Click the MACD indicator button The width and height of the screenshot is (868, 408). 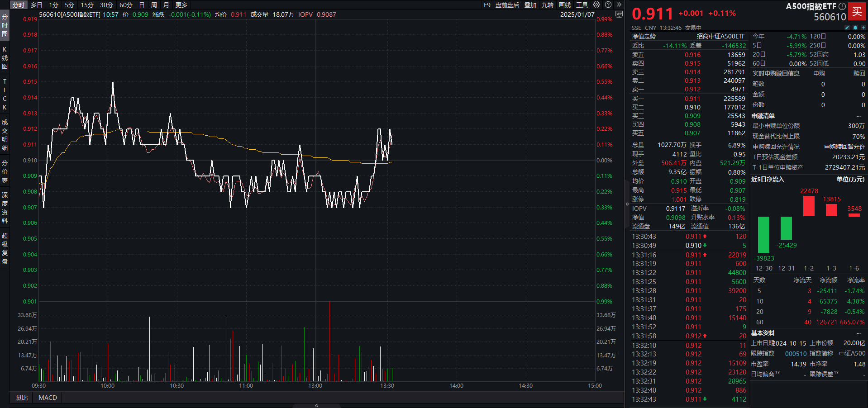pyautogui.click(x=48, y=398)
